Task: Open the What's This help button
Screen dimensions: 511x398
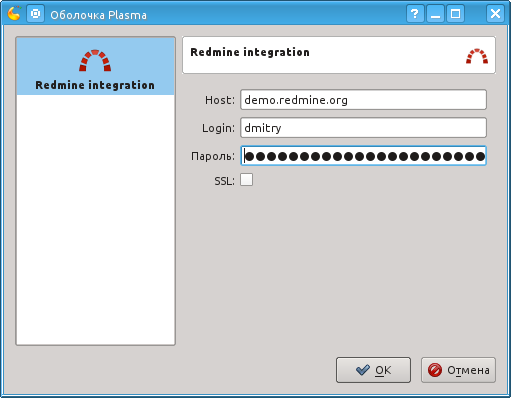Action: pos(415,14)
